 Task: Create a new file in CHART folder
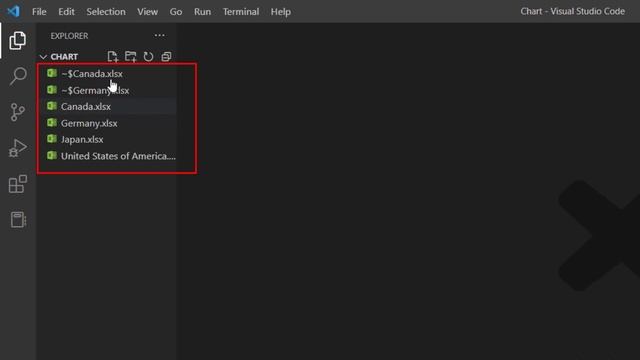point(112,57)
